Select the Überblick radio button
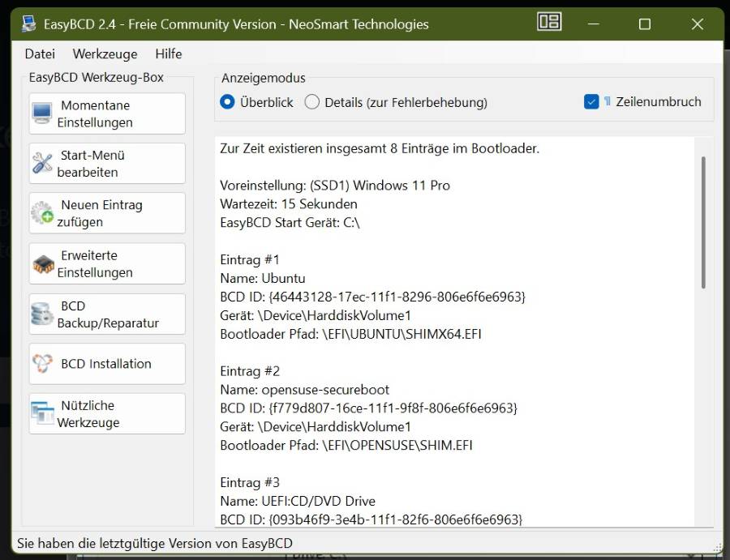Image resolution: width=730 pixels, height=560 pixels. [228, 102]
